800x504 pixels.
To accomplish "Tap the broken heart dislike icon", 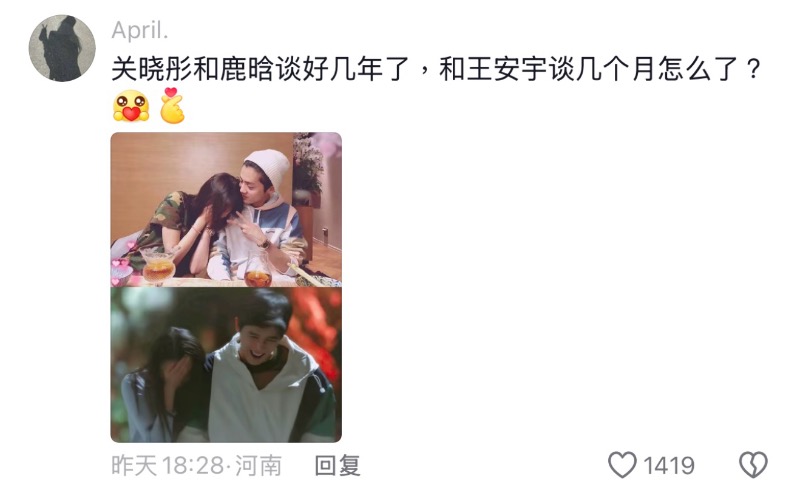I will 753,465.
